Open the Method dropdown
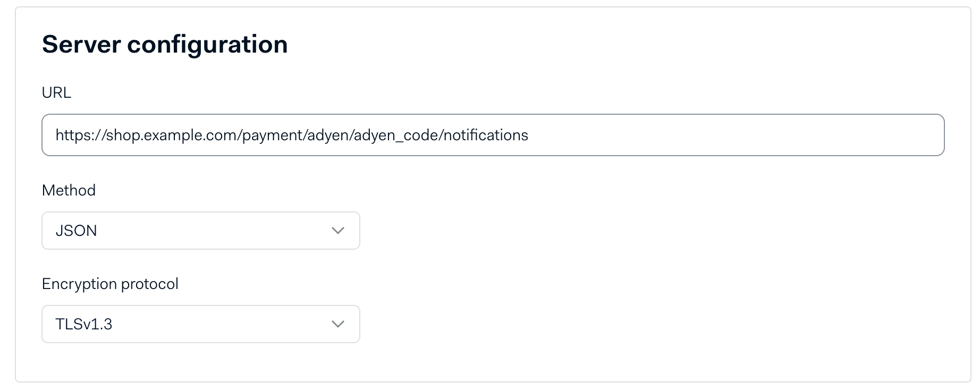Screen dimensions: 980x391 click(200, 231)
